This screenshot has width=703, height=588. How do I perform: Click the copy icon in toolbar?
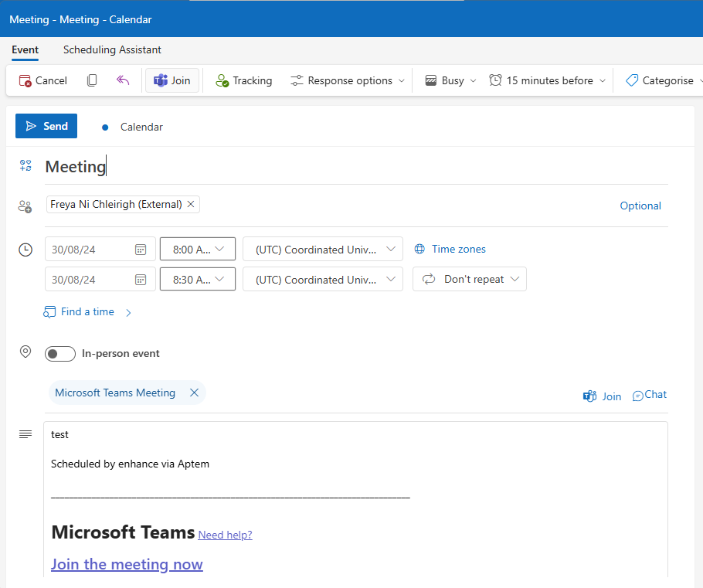tap(92, 80)
